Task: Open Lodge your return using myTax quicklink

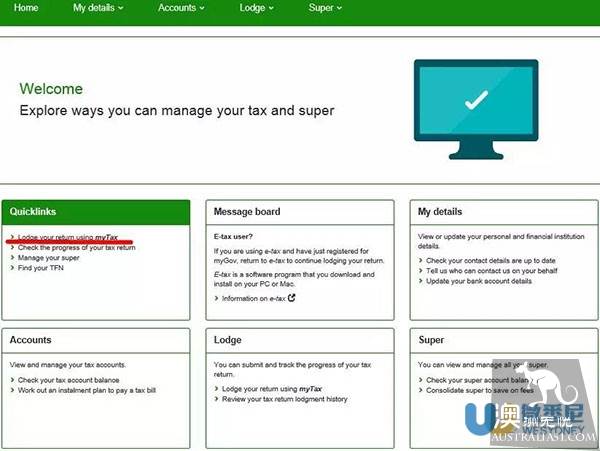Action: 68,237
